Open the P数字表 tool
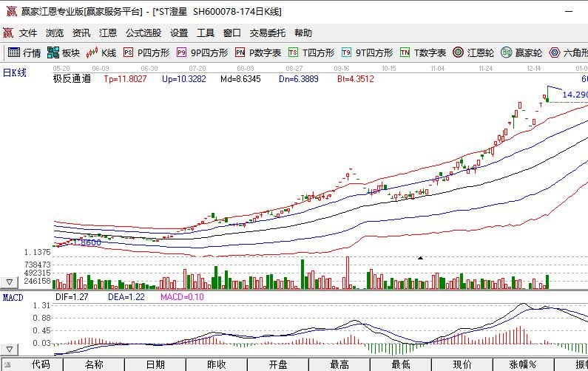Image resolution: width=588 pixels, height=371 pixels. pos(258,52)
